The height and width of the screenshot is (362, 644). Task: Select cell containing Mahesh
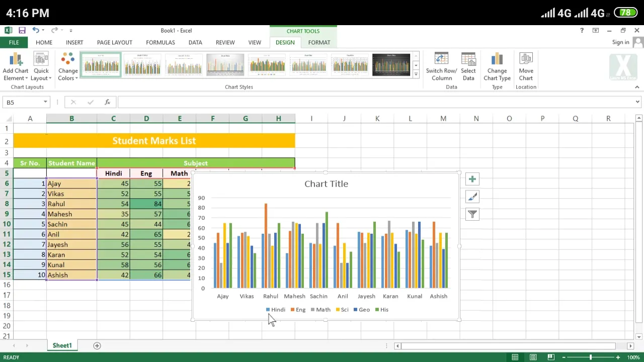(71, 214)
